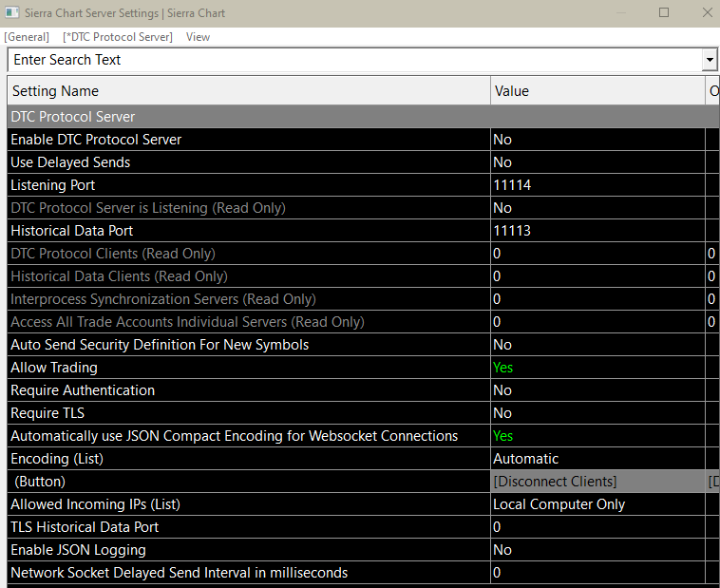
Task: Edit Network Socket Delayed Send Interval value
Action: coord(597,573)
